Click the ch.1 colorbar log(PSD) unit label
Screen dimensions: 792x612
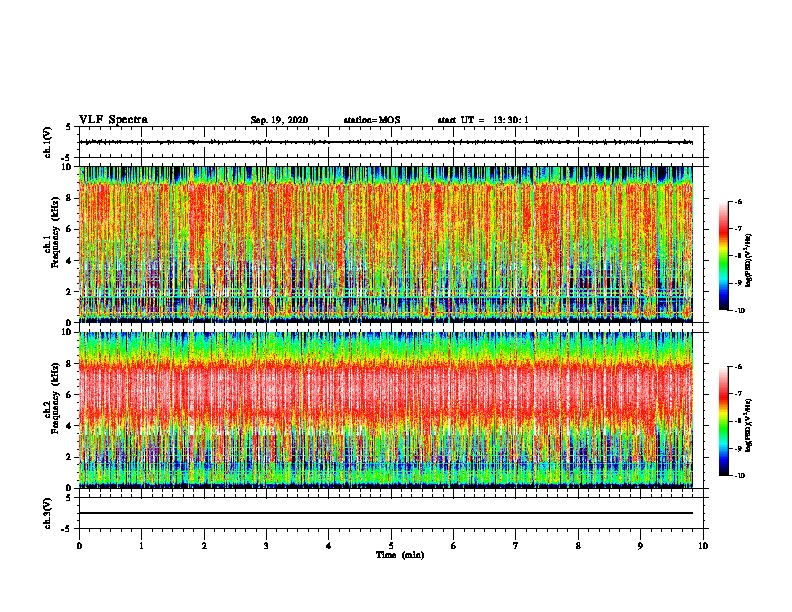pos(749,260)
